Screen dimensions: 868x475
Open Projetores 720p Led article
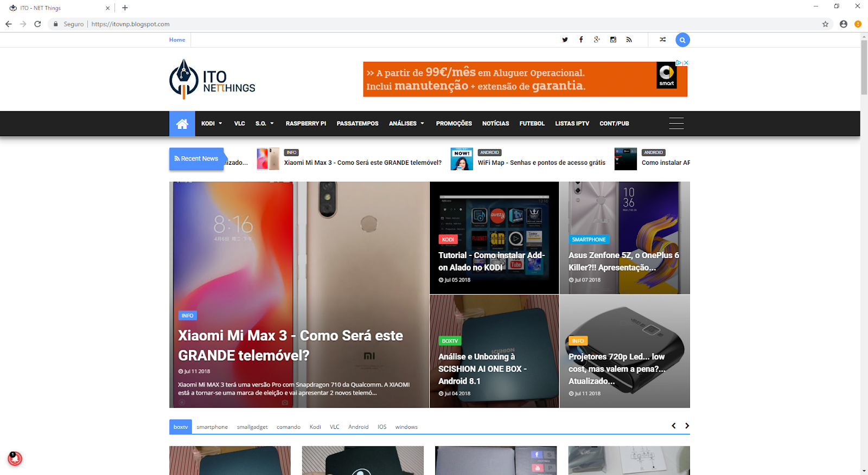[617, 369]
